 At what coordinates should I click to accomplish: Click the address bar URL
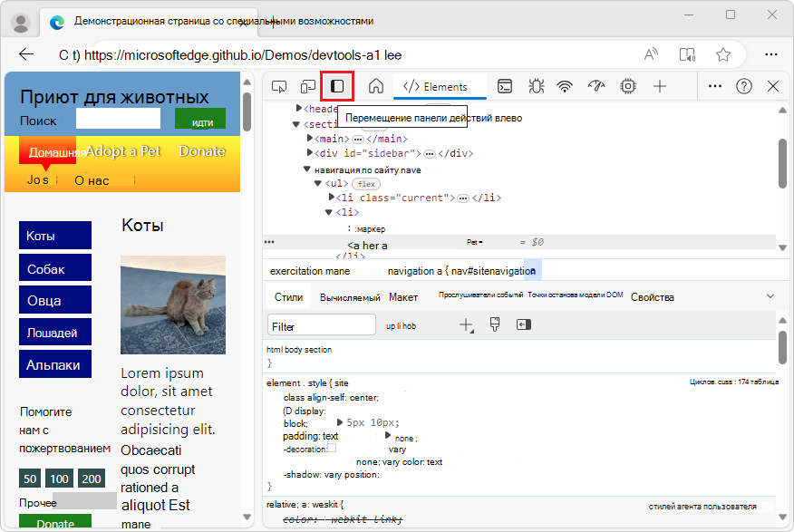pyautogui.click(x=243, y=54)
